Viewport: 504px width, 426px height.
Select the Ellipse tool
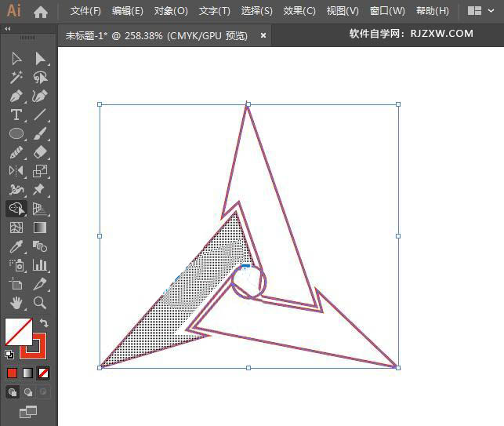pos(16,133)
